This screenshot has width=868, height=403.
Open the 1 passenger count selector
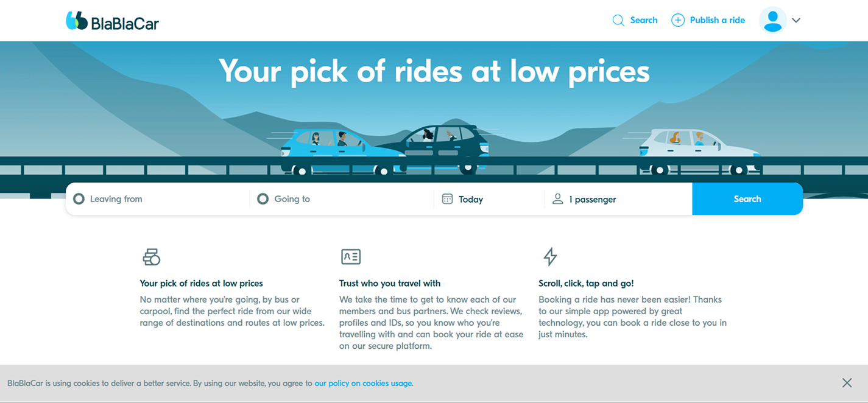pos(593,198)
